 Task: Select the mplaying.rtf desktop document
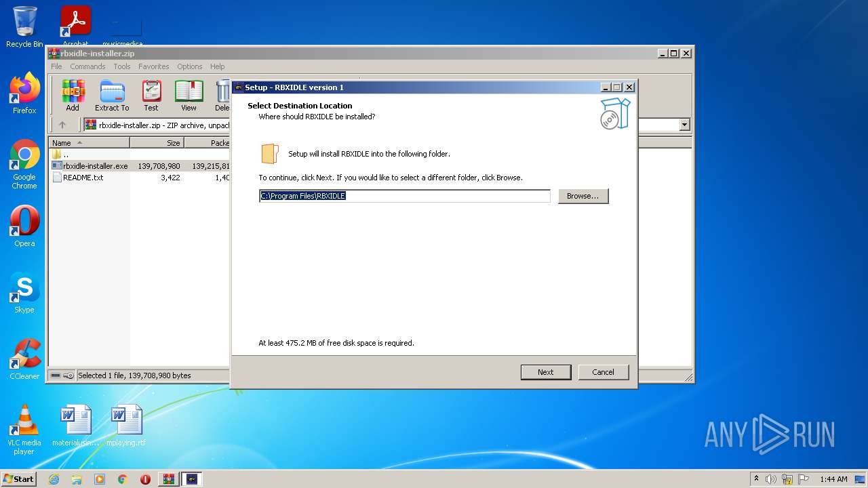(x=126, y=426)
